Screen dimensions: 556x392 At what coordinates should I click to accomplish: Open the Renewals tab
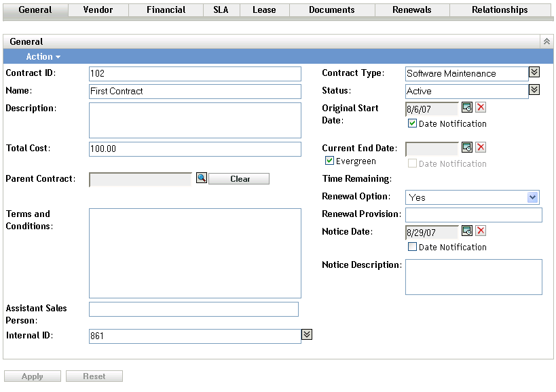(x=411, y=10)
